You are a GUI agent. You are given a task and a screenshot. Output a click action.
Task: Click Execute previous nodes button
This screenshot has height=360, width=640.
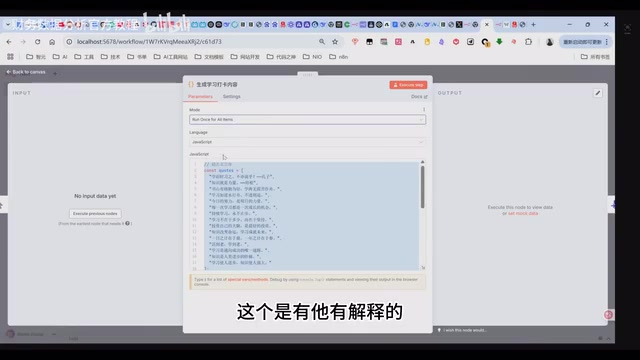click(95, 213)
